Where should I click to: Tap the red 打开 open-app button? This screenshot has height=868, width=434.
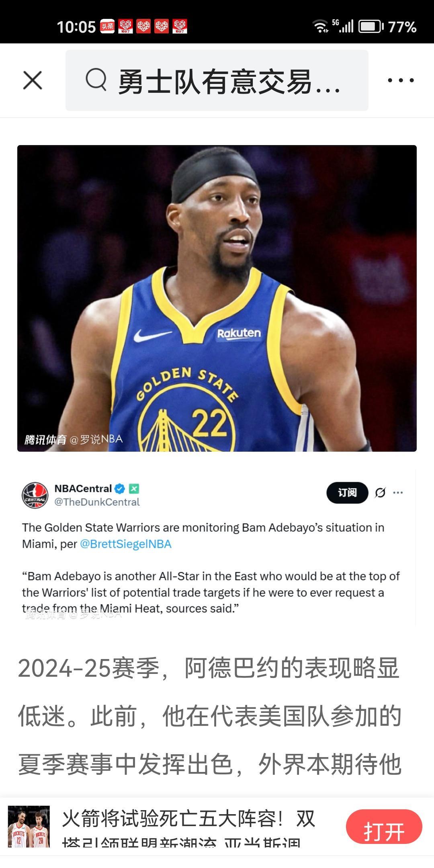pos(384,827)
